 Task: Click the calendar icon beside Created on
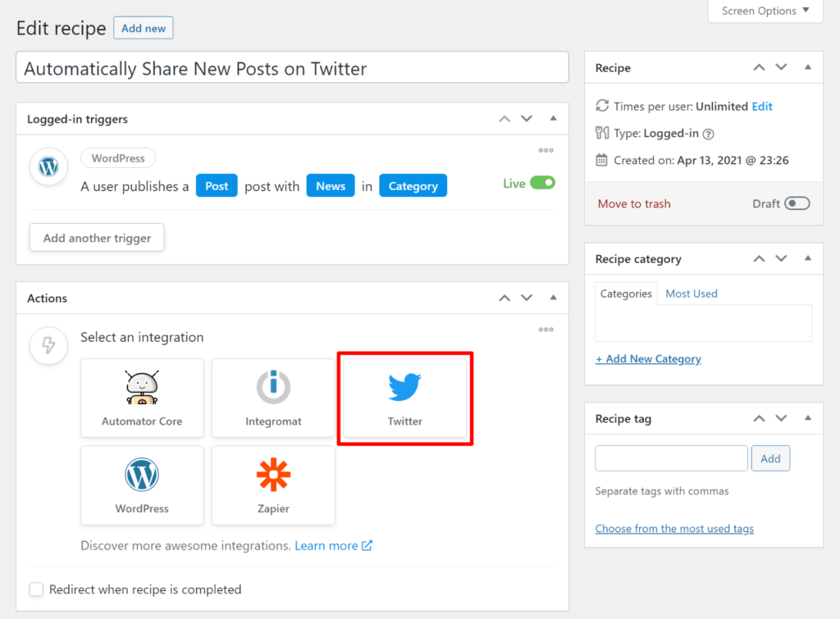601,160
